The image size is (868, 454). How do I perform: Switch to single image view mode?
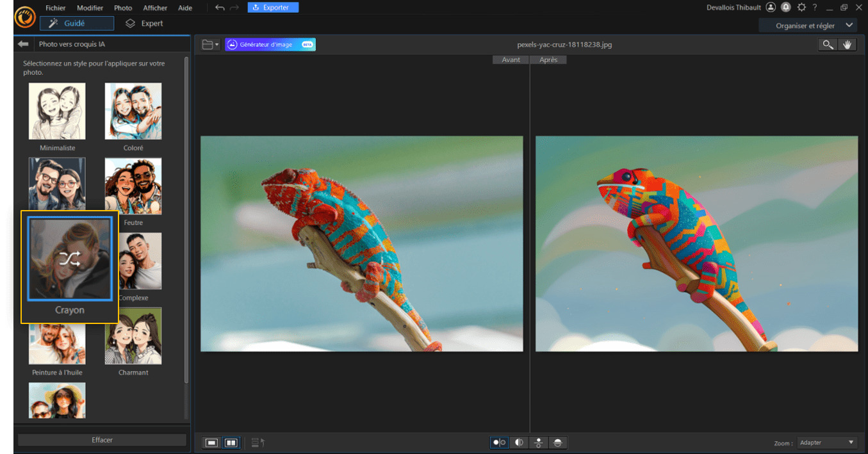point(212,442)
